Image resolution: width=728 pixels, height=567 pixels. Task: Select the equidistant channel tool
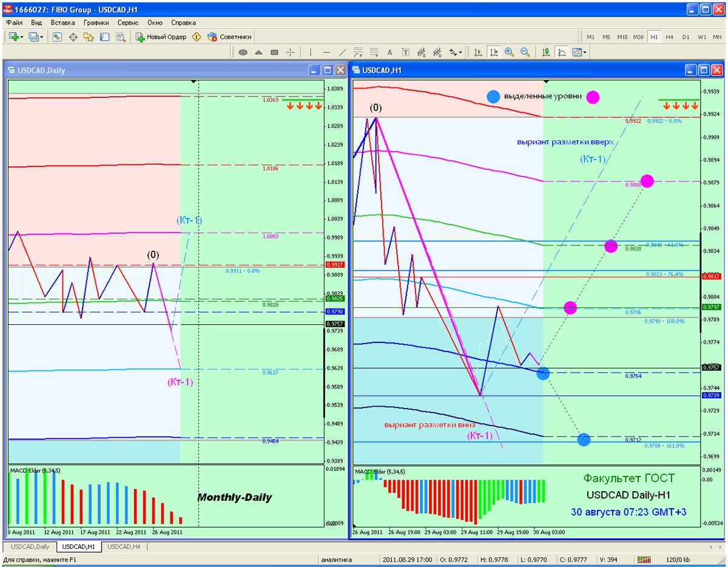[421, 53]
